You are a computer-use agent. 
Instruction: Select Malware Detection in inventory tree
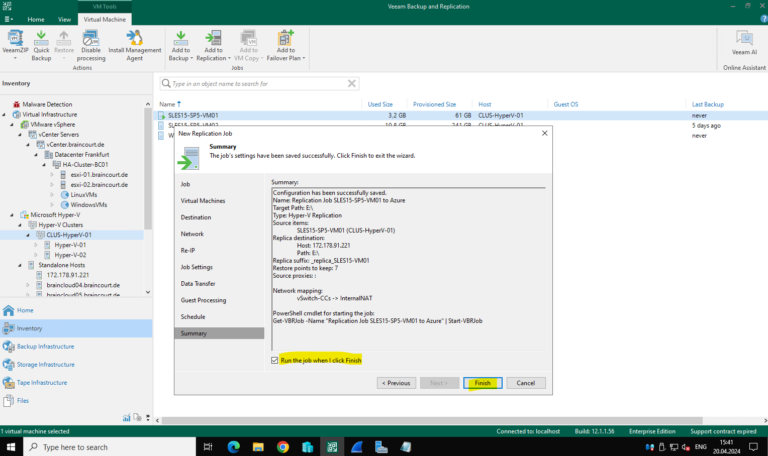coord(47,104)
